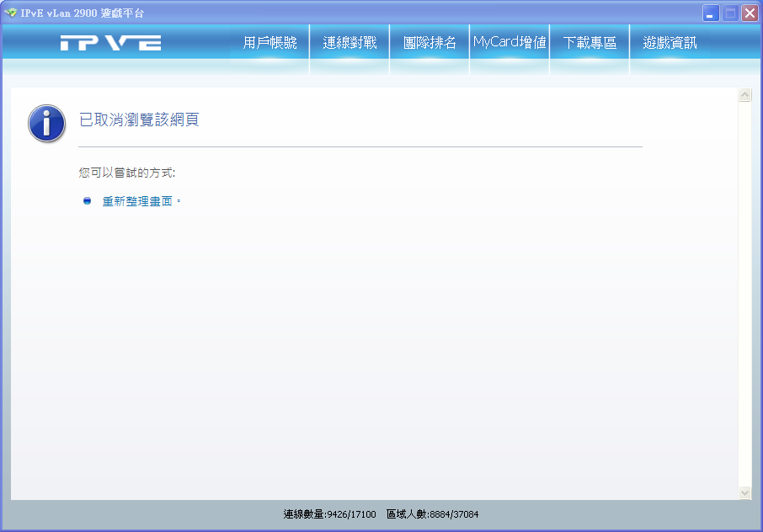Switch to the 連線對戰 tab
The image size is (763, 532).
coord(349,43)
